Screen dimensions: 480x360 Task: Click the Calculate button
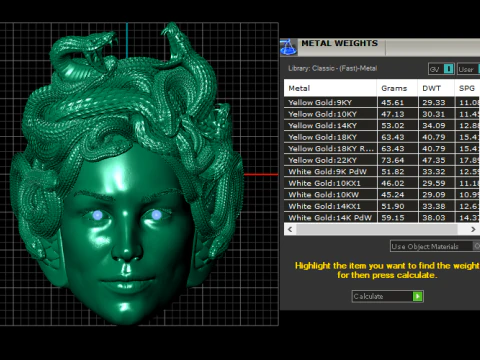(388, 296)
